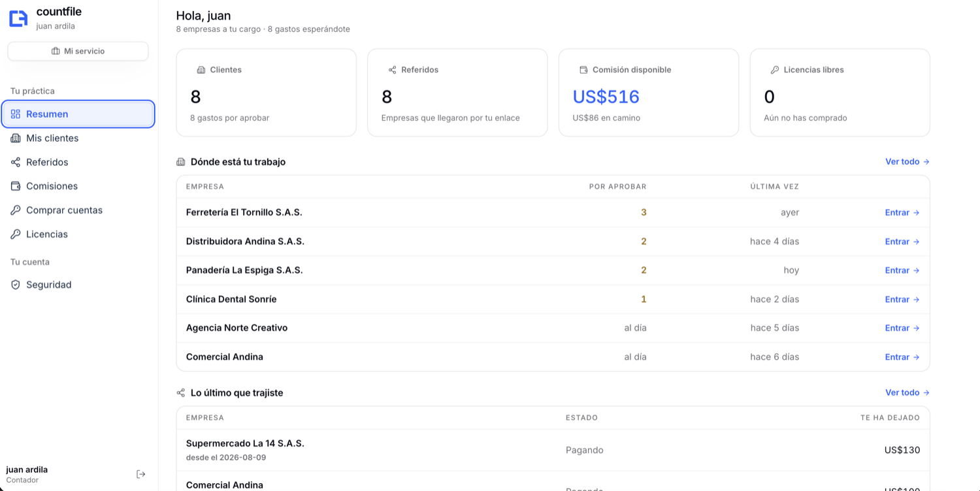Click the countfile logo icon
The image size is (980, 491).
pos(18,18)
